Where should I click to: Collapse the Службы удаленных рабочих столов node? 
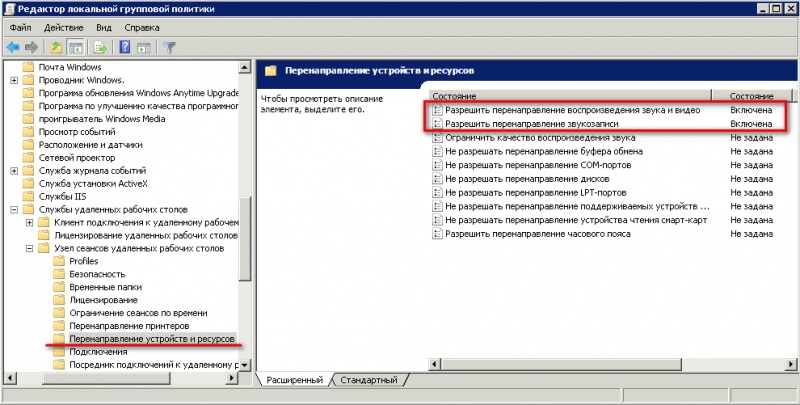(14, 210)
